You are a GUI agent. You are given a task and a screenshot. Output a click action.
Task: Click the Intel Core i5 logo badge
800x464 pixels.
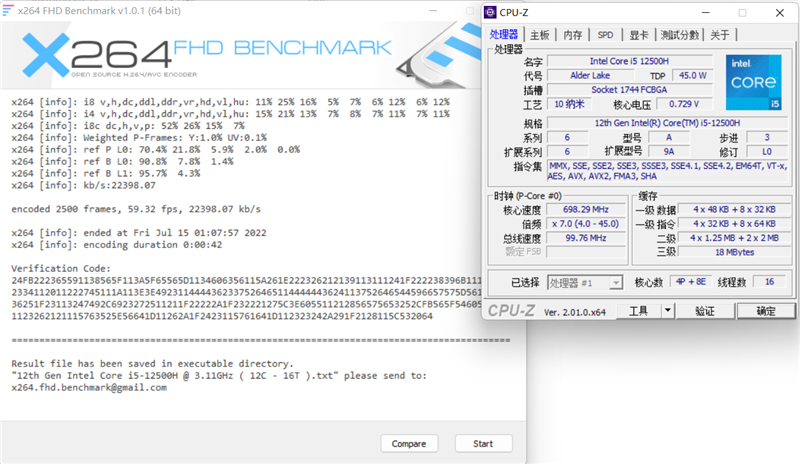754,82
